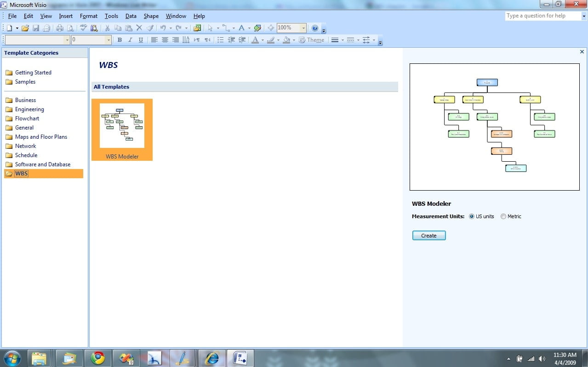Click the New document icon
This screenshot has width=588, height=367.
click(x=9, y=28)
